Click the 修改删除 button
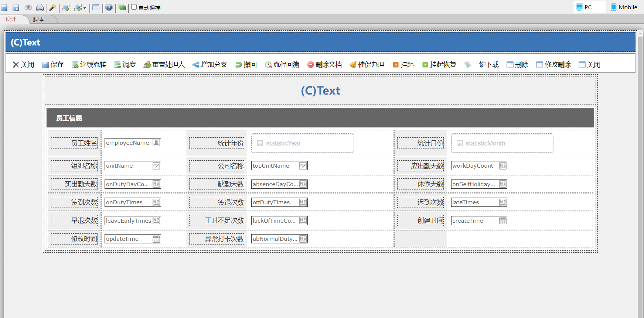The width and height of the screenshot is (644, 318). coord(553,65)
